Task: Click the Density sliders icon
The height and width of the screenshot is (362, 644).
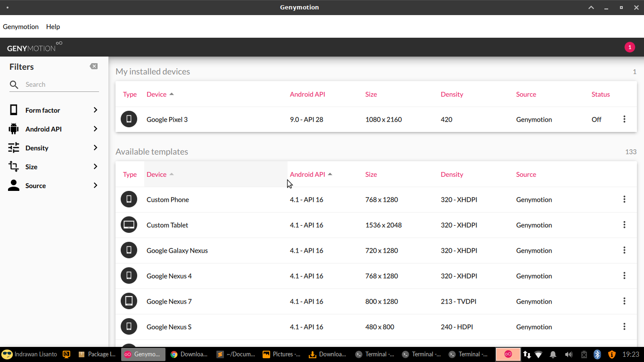Action: (14, 148)
